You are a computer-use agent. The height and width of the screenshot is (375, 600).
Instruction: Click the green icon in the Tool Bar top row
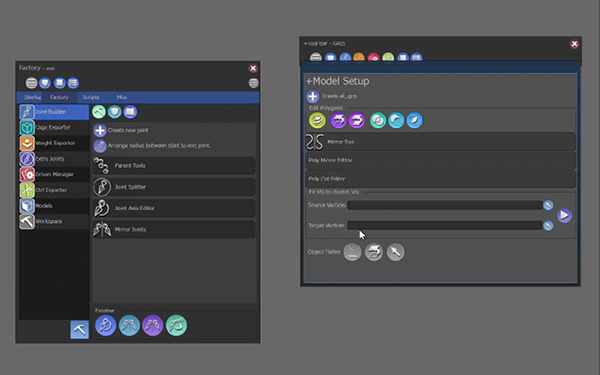point(388,57)
